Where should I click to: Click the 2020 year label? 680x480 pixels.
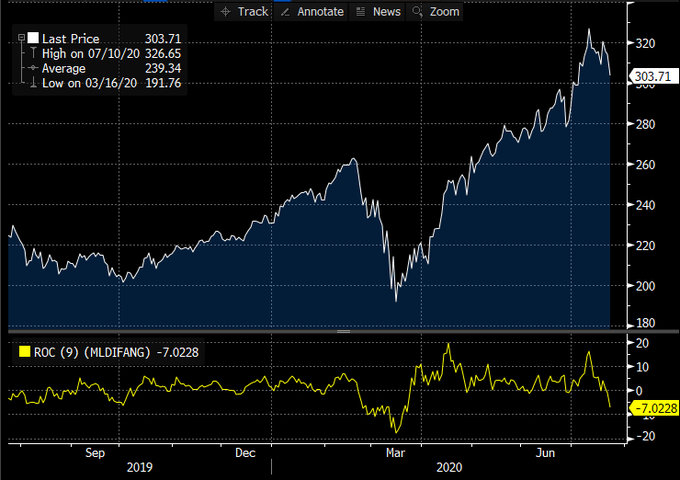[449, 467]
